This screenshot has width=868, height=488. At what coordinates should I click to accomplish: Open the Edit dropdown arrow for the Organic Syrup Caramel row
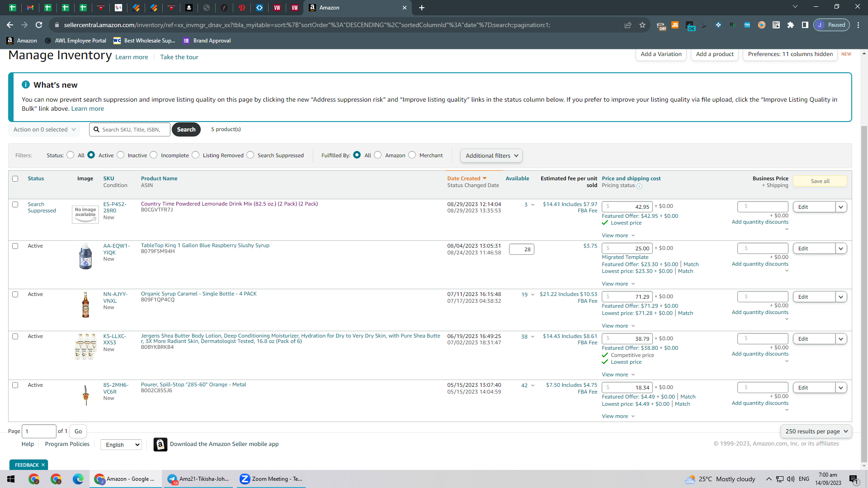tap(841, 297)
